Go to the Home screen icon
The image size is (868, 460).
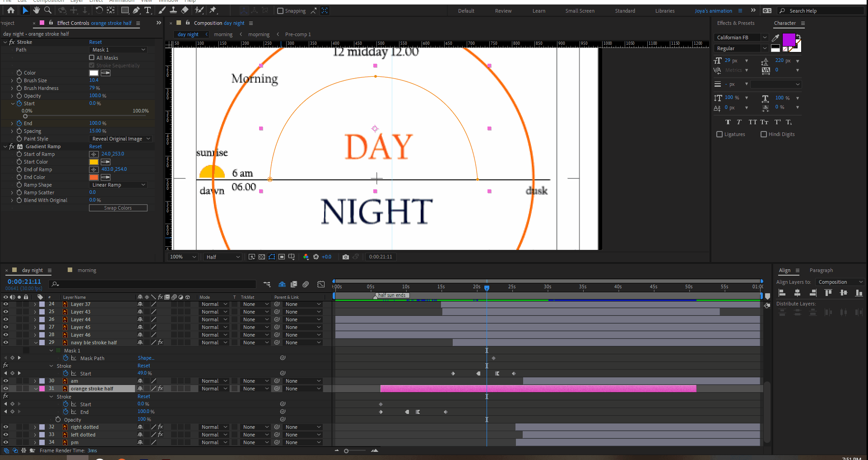(x=11, y=10)
